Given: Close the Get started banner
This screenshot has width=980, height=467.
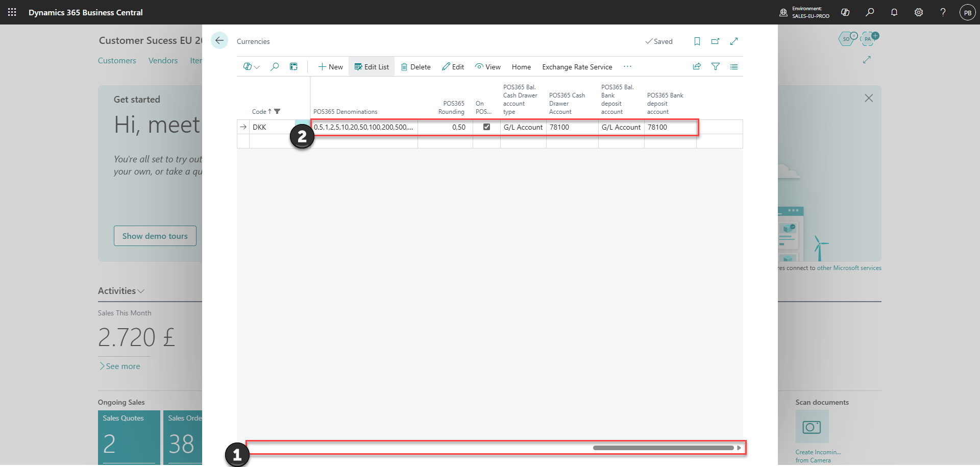Looking at the screenshot, I should coord(869,98).
